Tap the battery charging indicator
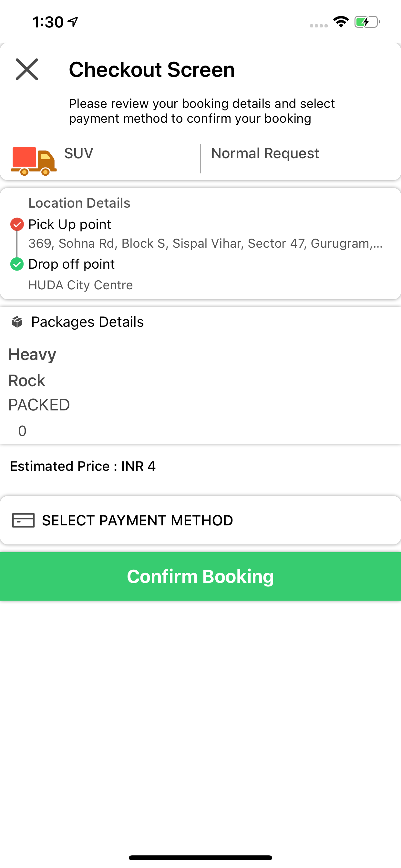This screenshot has width=401, height=868. click(x=367, y=22)
